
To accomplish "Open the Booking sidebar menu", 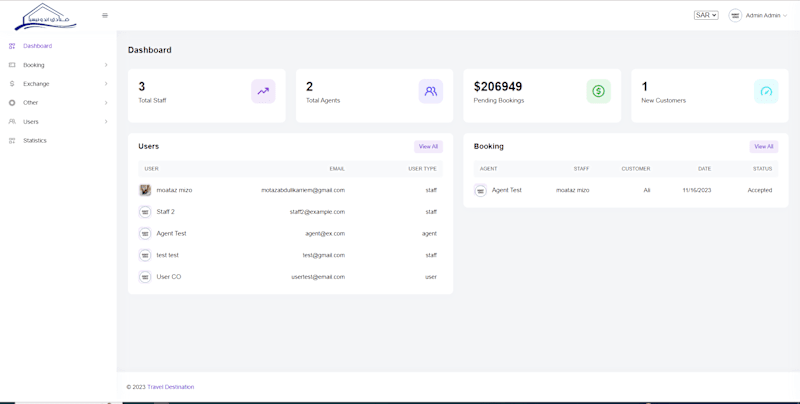I will pyautogui.click(x=34, y=65).
